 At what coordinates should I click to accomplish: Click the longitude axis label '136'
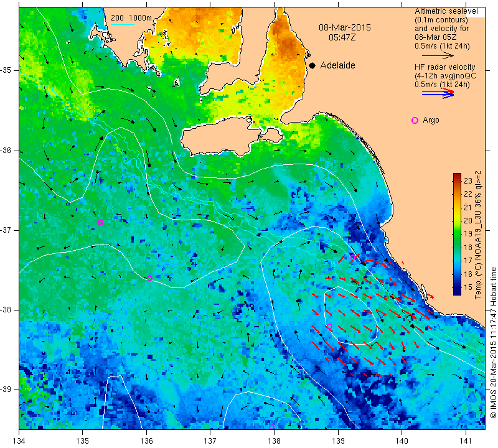pos(146,441)
